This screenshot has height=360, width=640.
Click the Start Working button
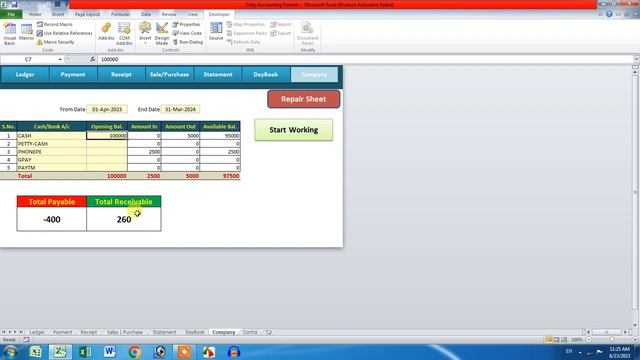click(293, 130)
